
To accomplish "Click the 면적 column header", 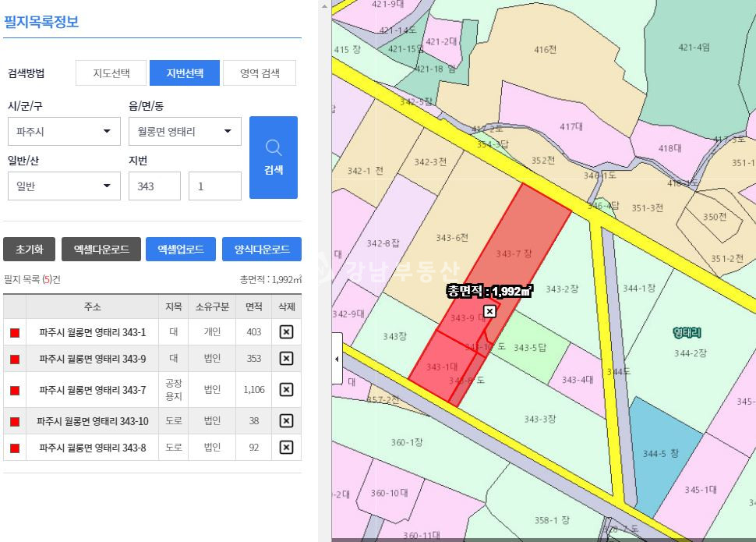I will click(x=253, y=306).
